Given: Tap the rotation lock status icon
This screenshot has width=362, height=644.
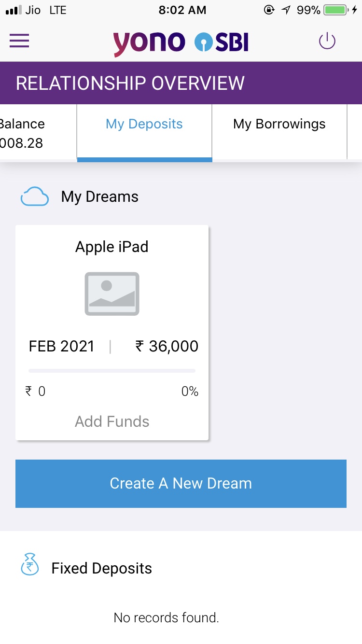Looking at the screenshot, I should [x=269, y=10].
